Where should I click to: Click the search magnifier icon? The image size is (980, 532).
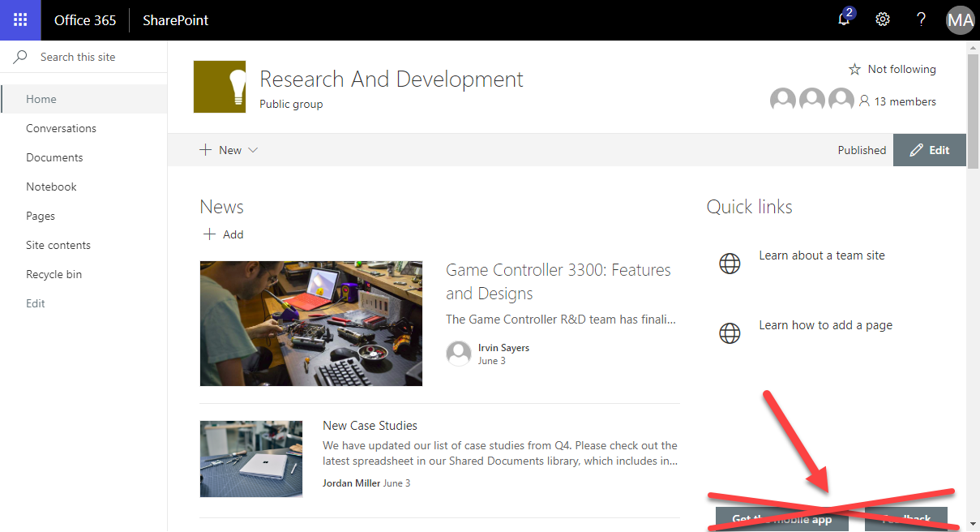19,56
